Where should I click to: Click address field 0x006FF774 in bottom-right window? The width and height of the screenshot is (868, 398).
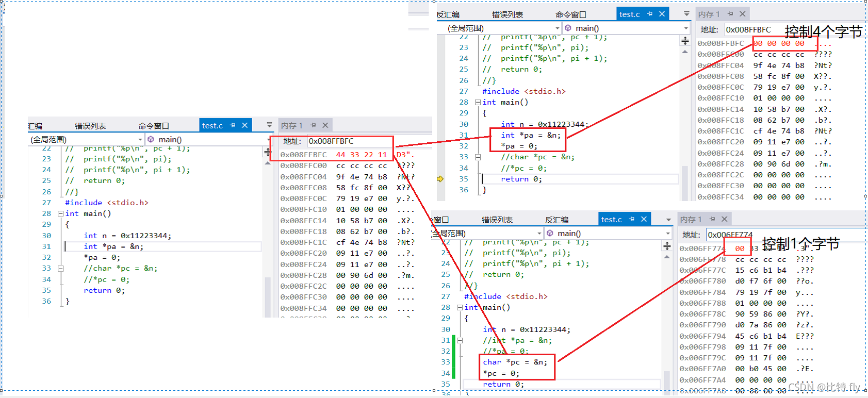(787, 235)
